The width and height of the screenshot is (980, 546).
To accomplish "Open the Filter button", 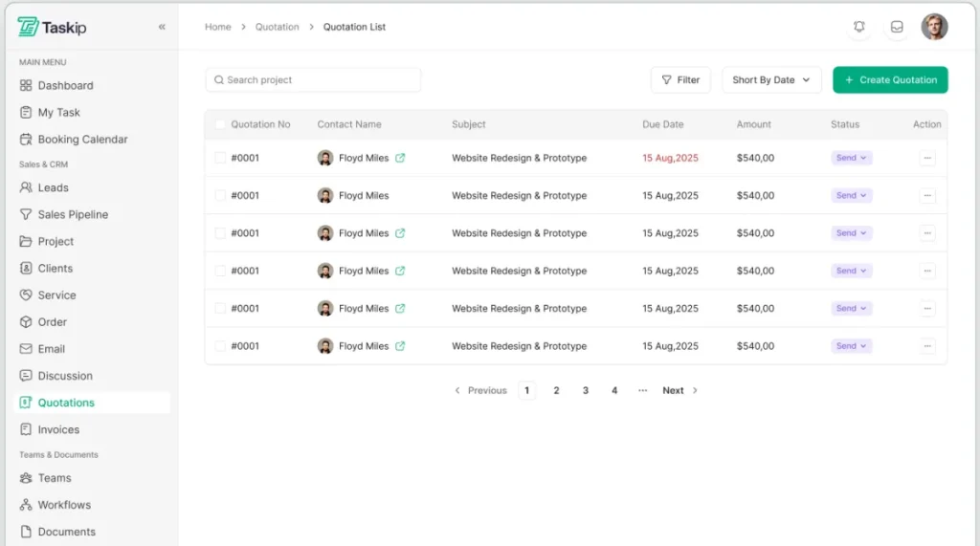I will coord(680,80).
